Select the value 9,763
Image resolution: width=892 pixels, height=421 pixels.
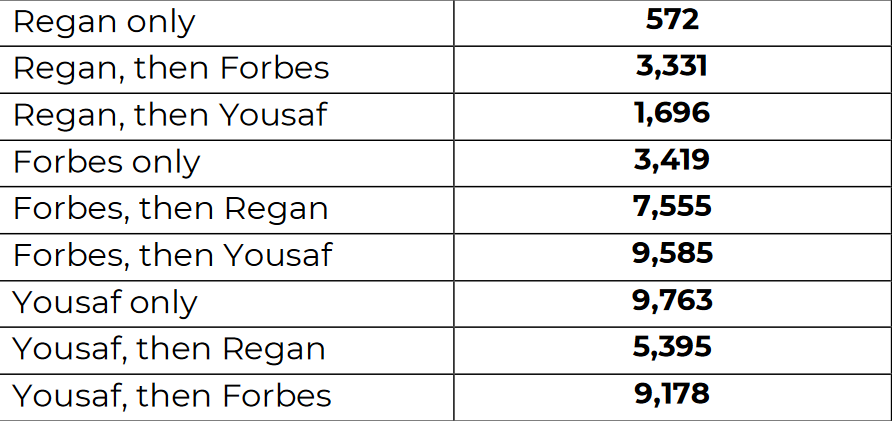[672, 300]
